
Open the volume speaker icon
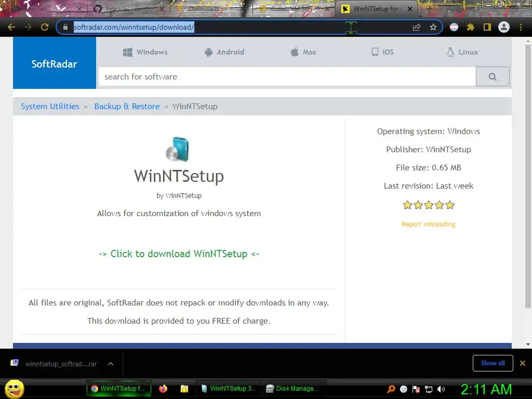tap(441, 389)
